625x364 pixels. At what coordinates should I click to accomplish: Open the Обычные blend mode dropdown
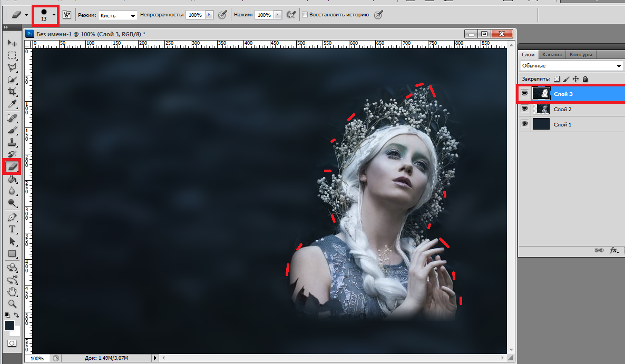coord(571,66)
